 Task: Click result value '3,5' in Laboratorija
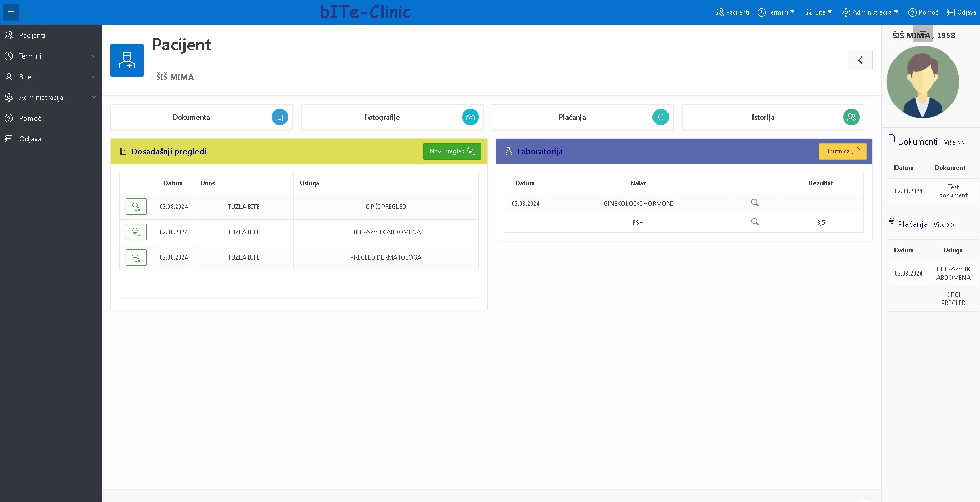[821, 223]
